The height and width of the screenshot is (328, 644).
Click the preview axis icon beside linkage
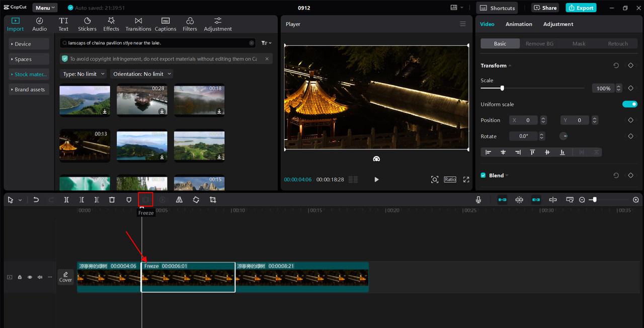(x=553, y=200)
